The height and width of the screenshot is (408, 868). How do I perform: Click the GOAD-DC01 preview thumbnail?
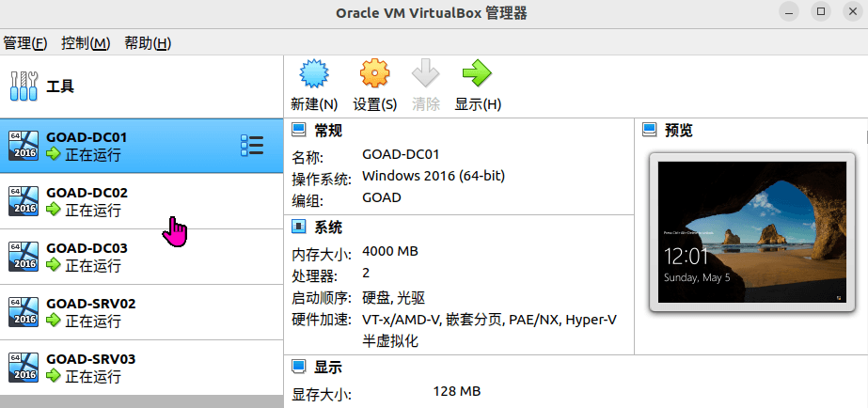coord(751,231)
